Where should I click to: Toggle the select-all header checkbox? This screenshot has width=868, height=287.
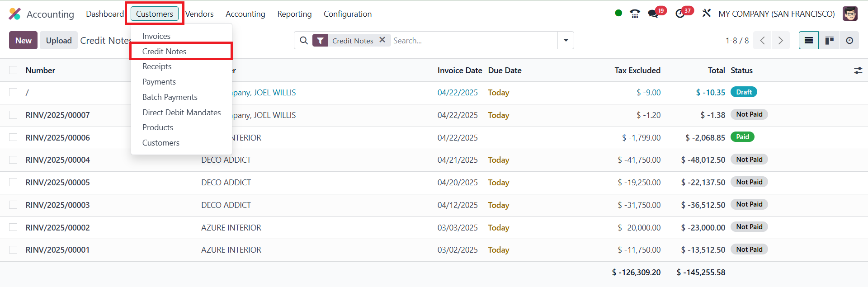[x=13, y=70]
